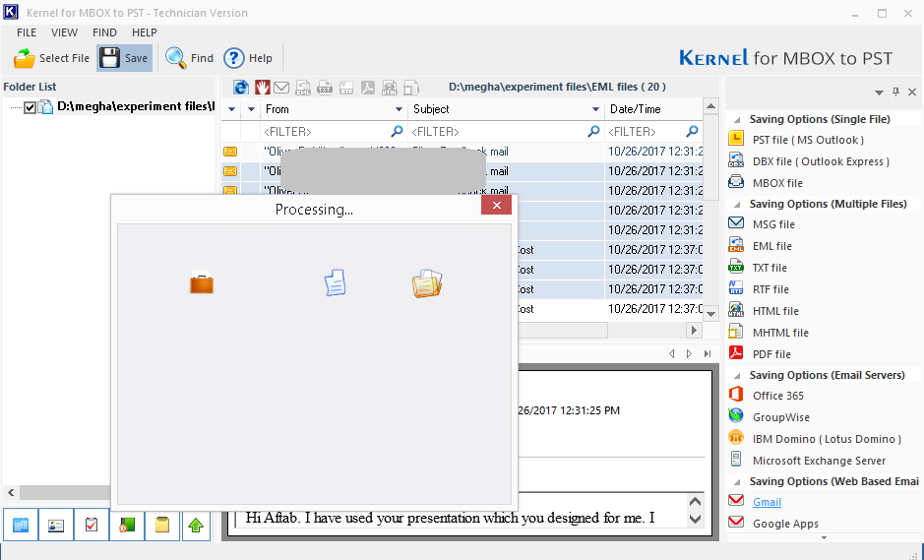Open the Subject column filter dropdown
924x560 pixels.
click(595, 109)
